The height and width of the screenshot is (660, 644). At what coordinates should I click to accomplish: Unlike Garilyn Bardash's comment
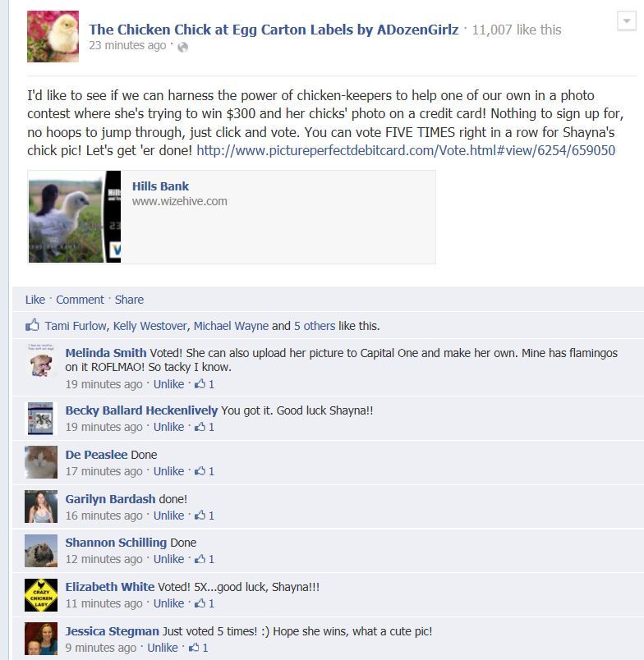click(x=168, y=516)
